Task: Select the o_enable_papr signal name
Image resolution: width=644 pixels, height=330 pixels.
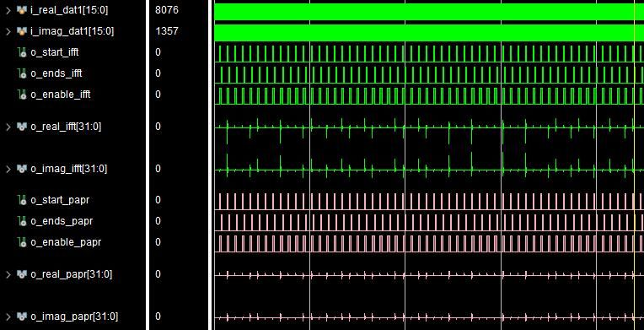Action: click(66, 243)
